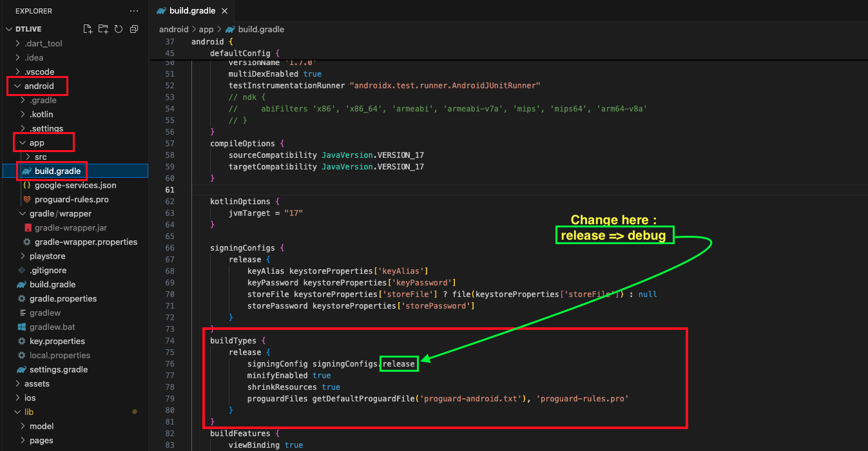This screenshot has width=868, height=451.
Task: Click the storeFile keystoreProperties line
Action: 452,294
